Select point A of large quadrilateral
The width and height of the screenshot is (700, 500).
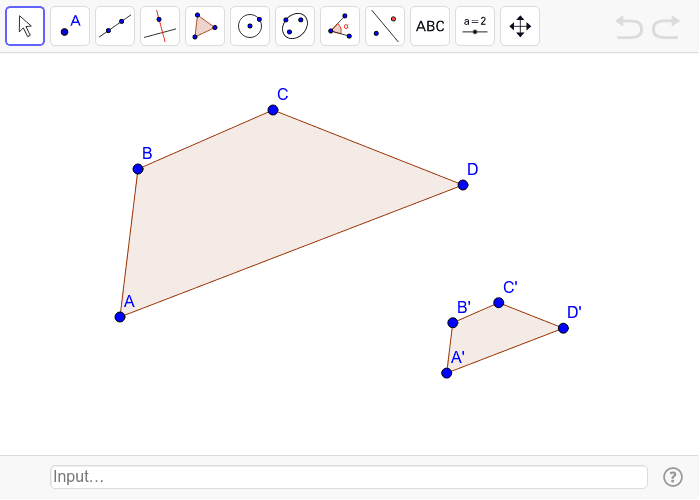pyautogui.click(x=120, y=317)
